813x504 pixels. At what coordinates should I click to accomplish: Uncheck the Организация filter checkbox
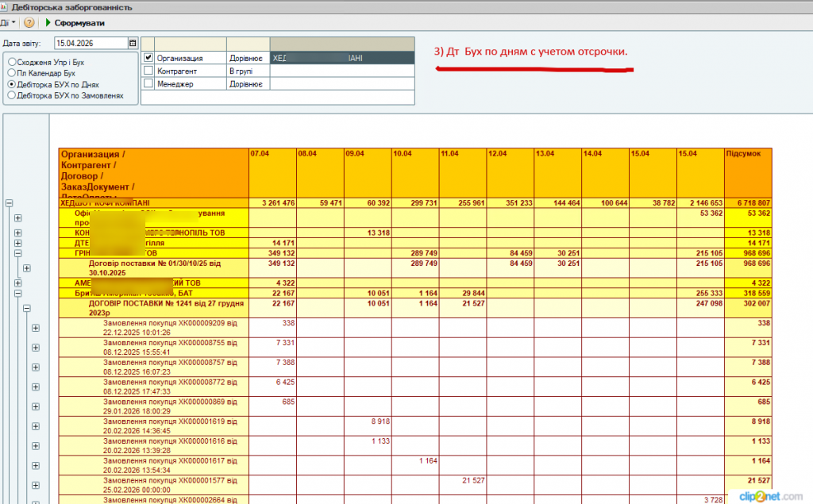(148, 58)
